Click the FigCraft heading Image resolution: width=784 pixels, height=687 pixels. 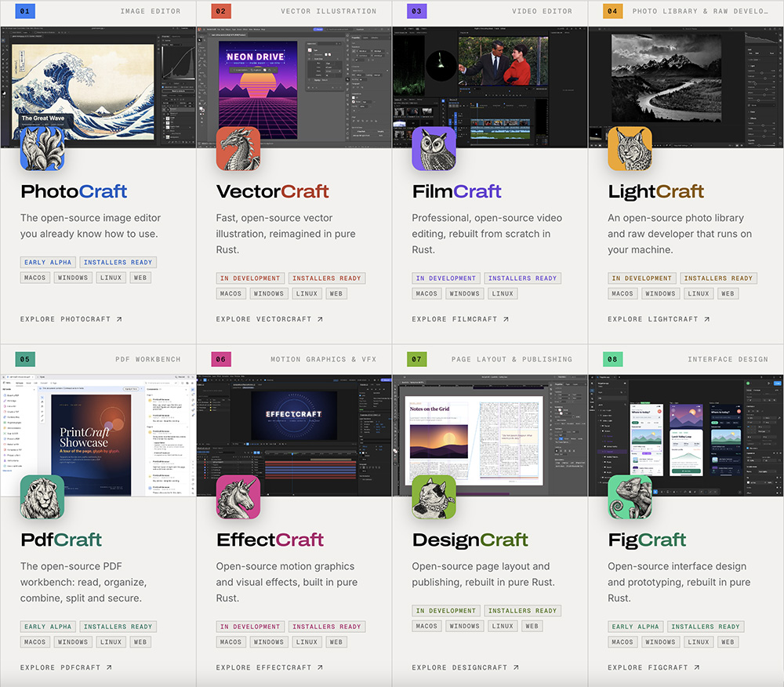pyautogui.click(x=647, y=540)
